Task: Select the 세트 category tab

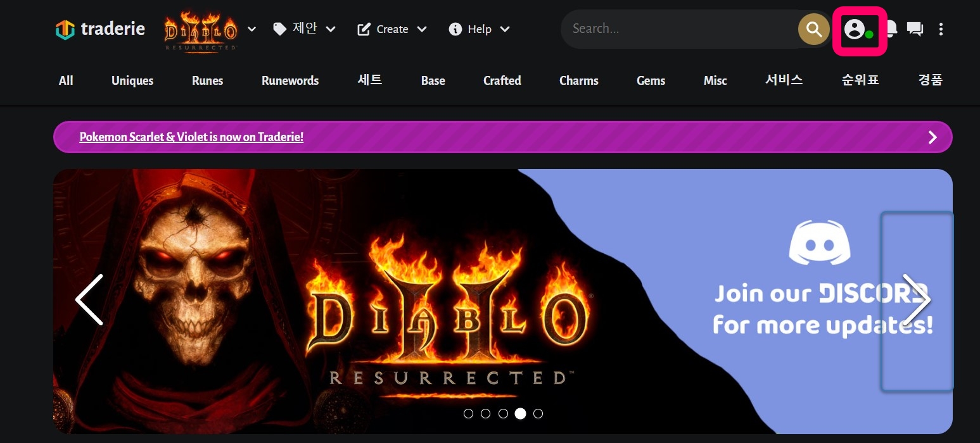Action: tap(370, 80)
